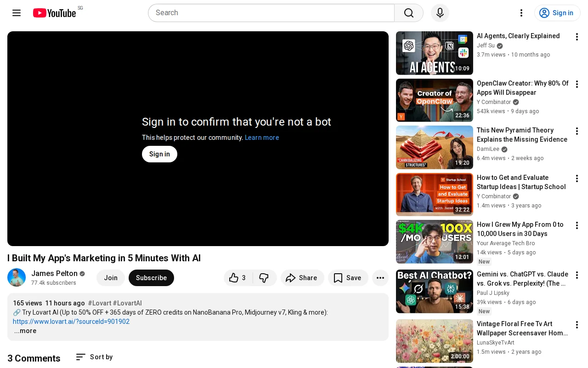Open the hamburger guide menu
This screenshot has height=368, width=588.
click(17, 13)
